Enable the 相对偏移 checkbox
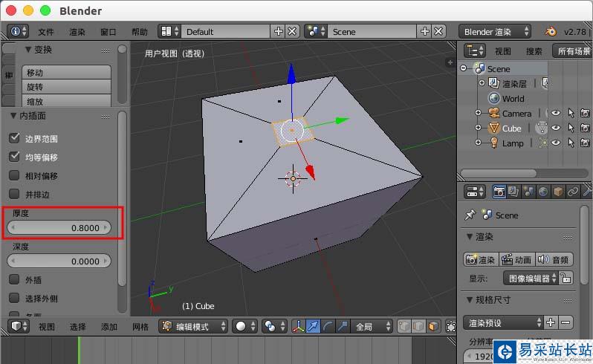This screenshot has width=593, height=364. [x=14, y=176]
